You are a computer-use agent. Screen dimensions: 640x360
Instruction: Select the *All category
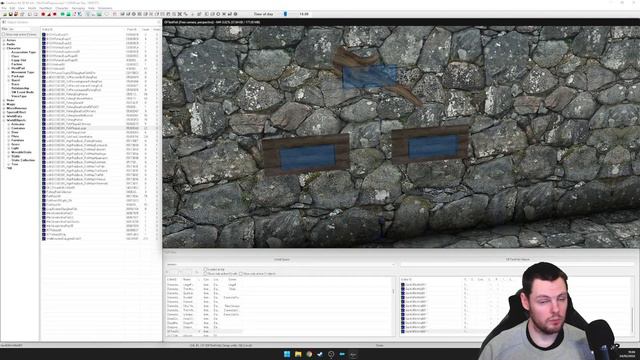tap(9, 168)
